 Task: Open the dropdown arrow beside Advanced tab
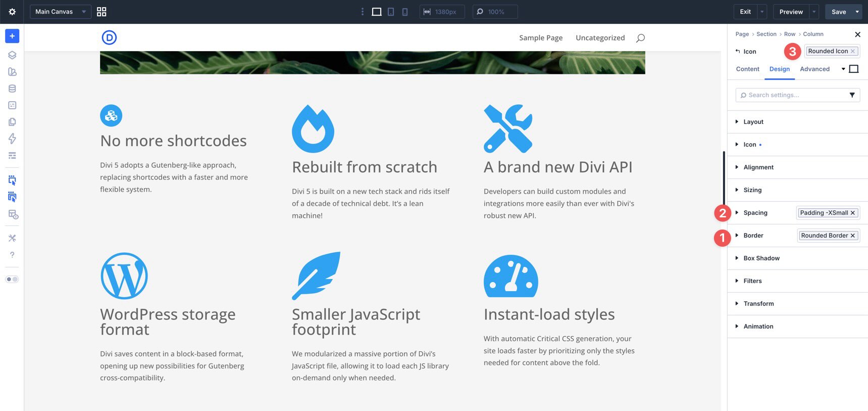pyautogui.click(x=843, y=69)
